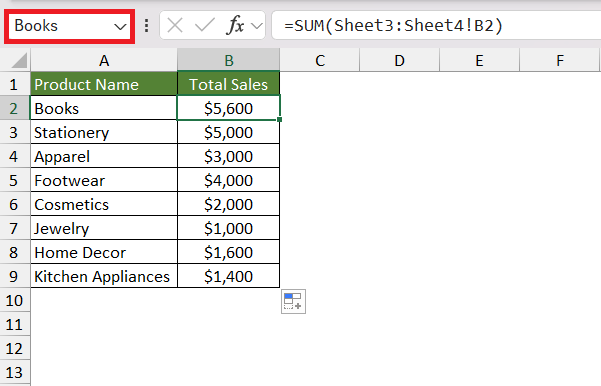Viewport: 601px width, 386px height.
Task: Select column D header
Action: tap(399, 60)
